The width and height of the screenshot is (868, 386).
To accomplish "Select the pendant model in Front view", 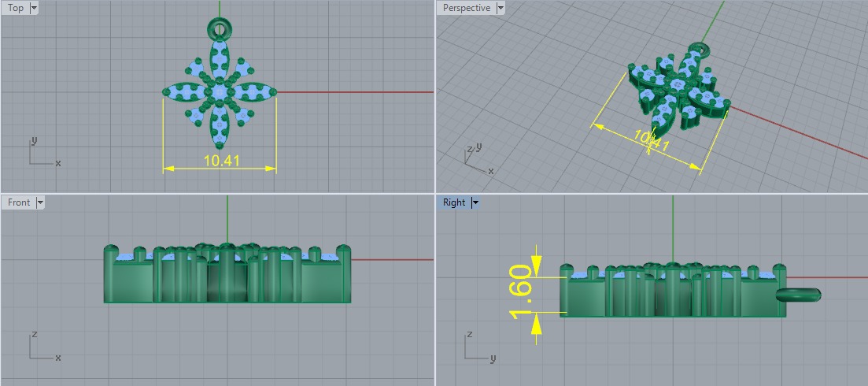I will [227, 273].
